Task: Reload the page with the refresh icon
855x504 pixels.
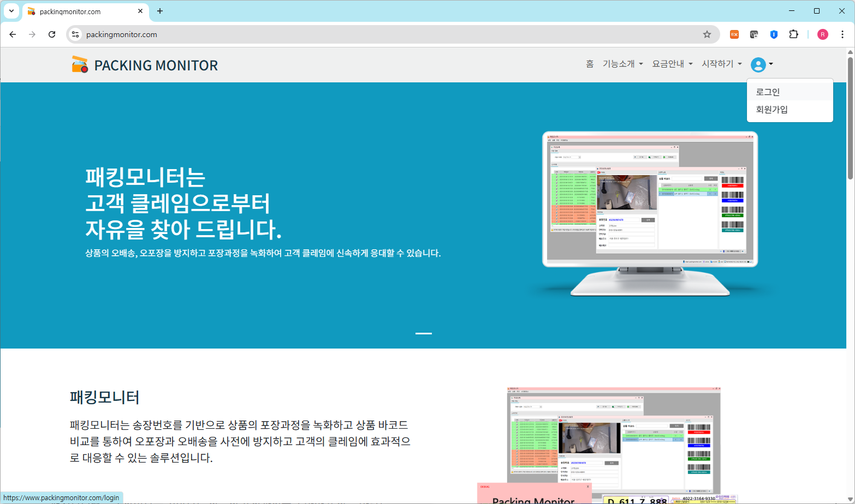Action: point(52,34)
